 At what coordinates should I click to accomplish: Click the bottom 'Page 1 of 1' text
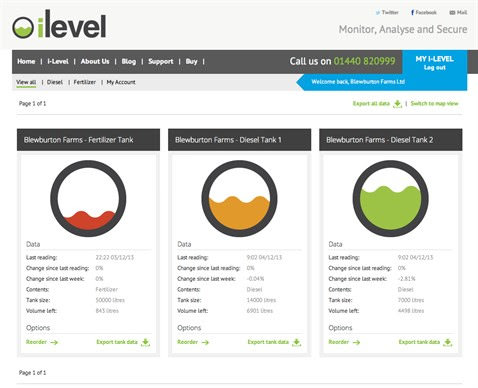pyautogui.click(x=32, y=373)
